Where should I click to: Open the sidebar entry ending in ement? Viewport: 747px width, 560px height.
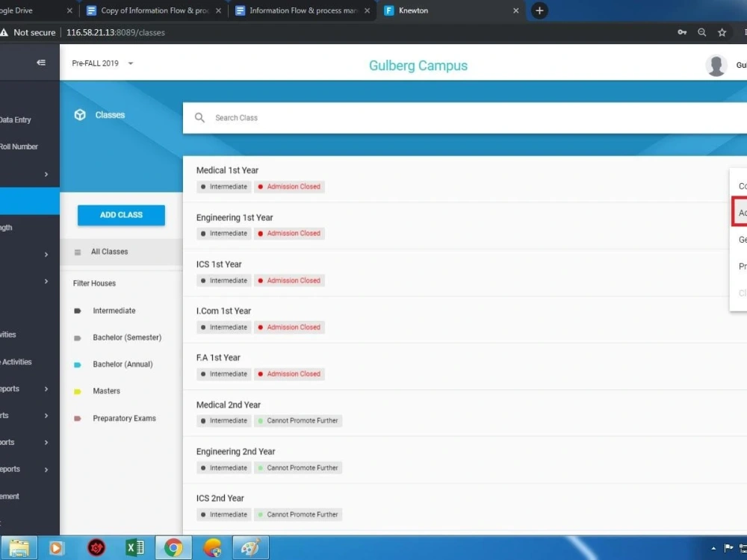click(10, 496)
